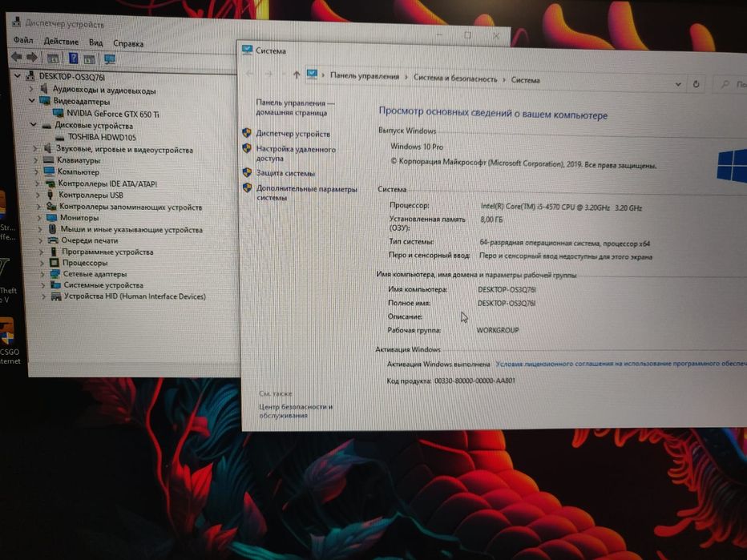The width and height of the screenshot is (747, 560).
Task: Click the Сетевые адаптеры network icon
Action: 55,274
